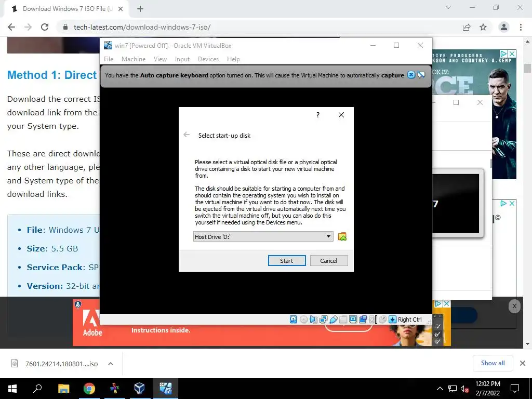Image resolution: width=532 pixels, height=399 pixels.
Task: Close the lower sidebar ad with X
Action: (512, 203)
